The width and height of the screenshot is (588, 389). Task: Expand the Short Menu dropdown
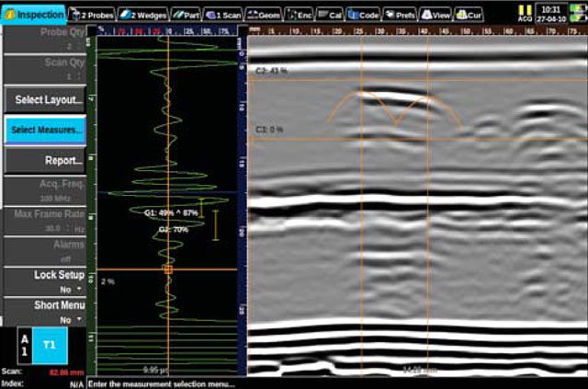pyautogui.click(x=44, y=312)
